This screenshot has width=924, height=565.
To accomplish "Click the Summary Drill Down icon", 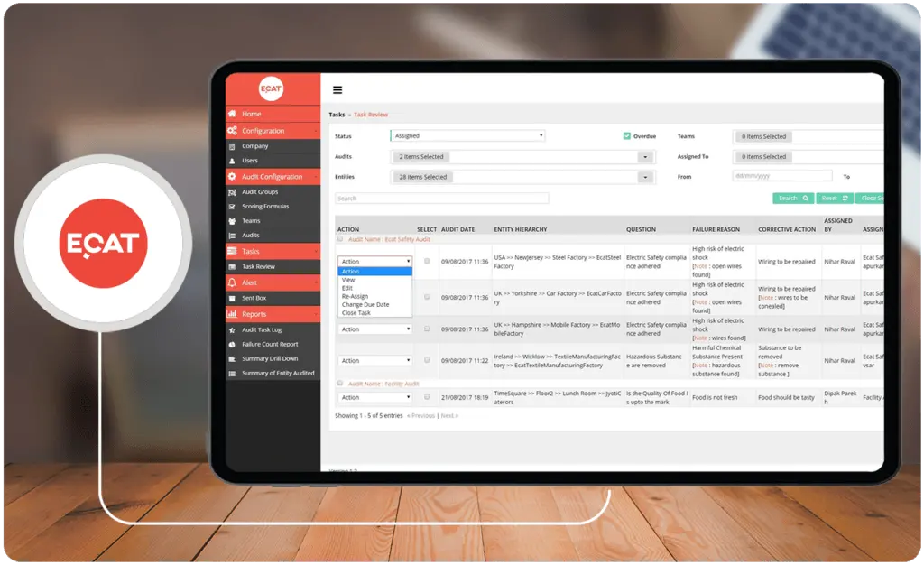I will [x=232, y=359].
